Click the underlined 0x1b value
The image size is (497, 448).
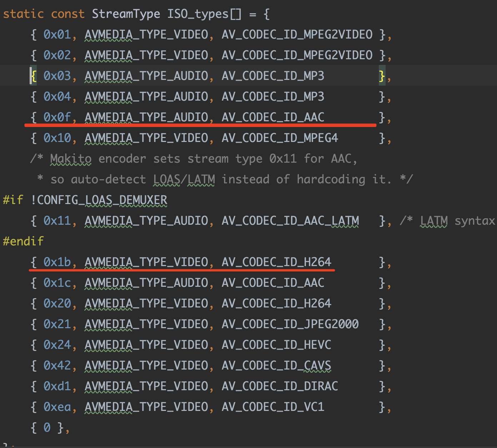(x=57, y=262)
